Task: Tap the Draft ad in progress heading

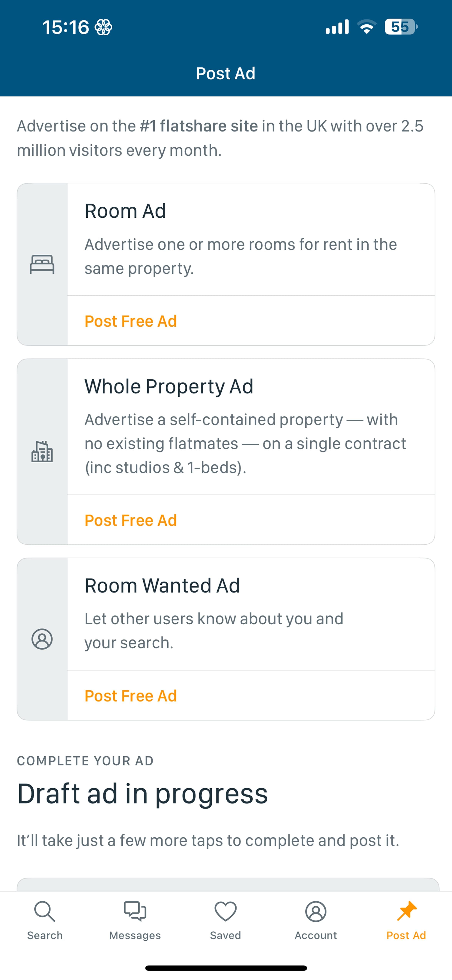Action: [x=142, y=794]
